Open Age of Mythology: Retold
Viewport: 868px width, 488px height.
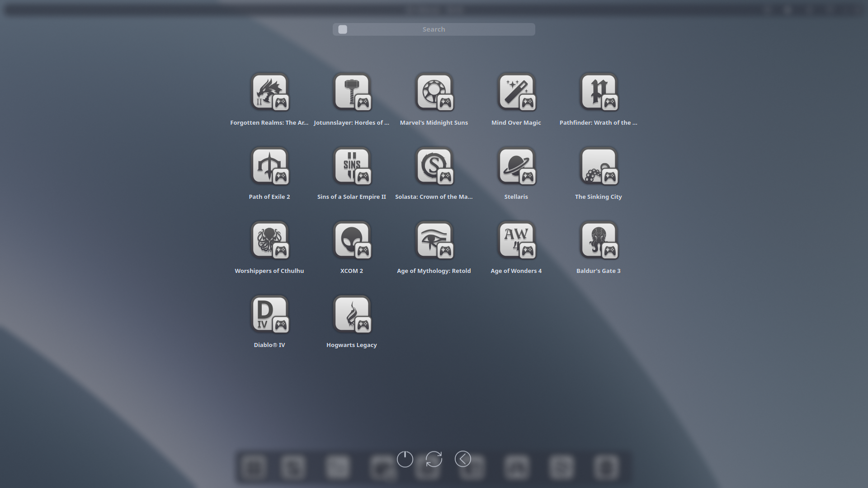434,240
